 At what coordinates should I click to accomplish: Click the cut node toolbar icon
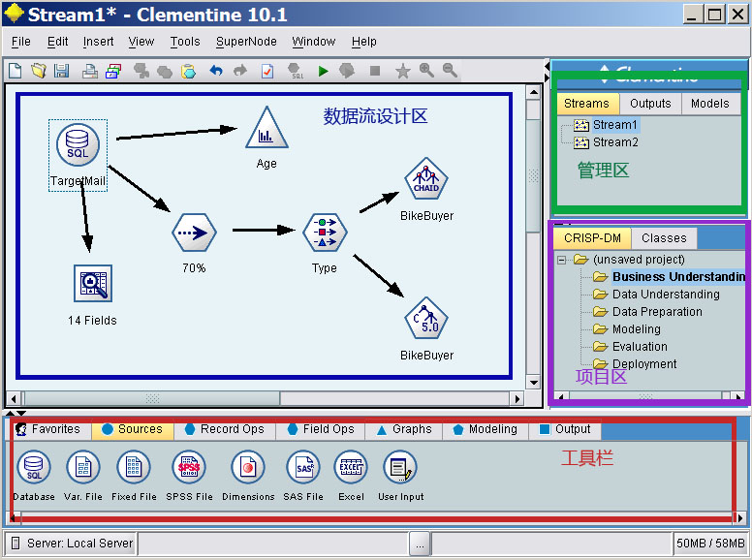141,71
